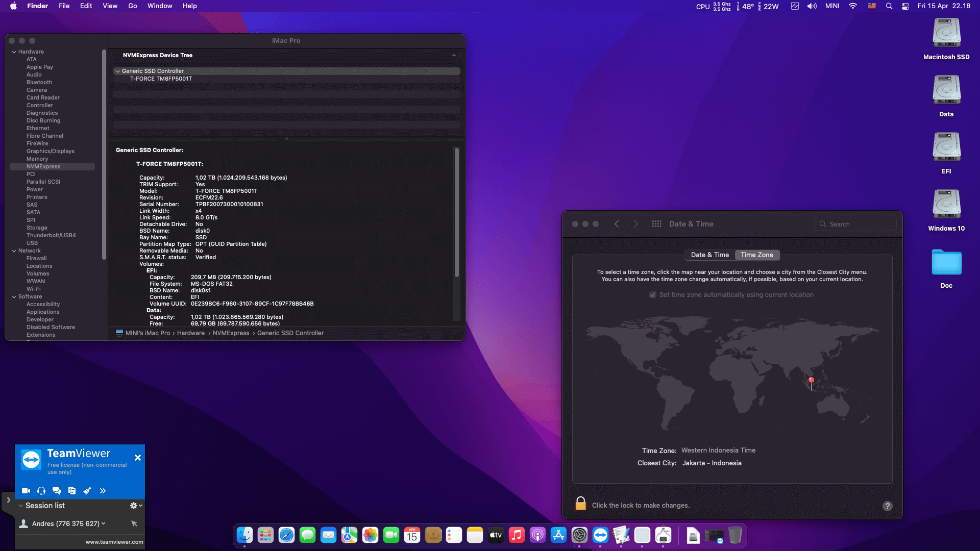Click the TeamViewer headset audio icon

(41, 491)
